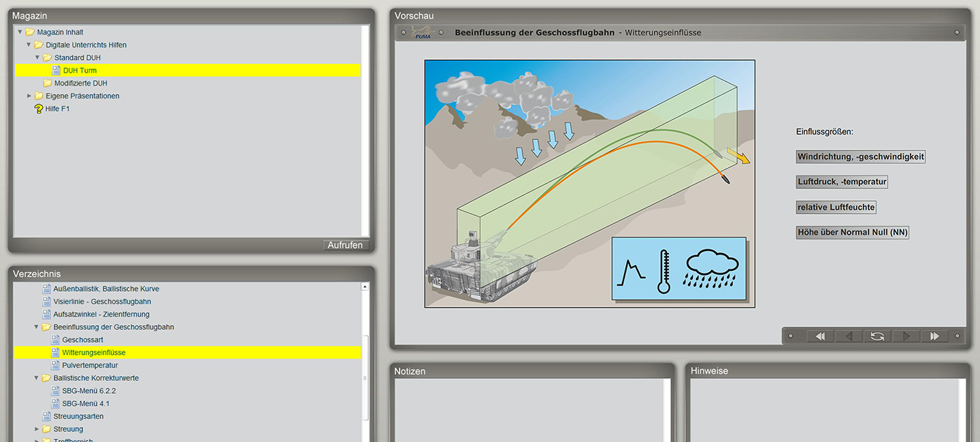Expand the Eigene Präsentationen folder

coord(29,96)
